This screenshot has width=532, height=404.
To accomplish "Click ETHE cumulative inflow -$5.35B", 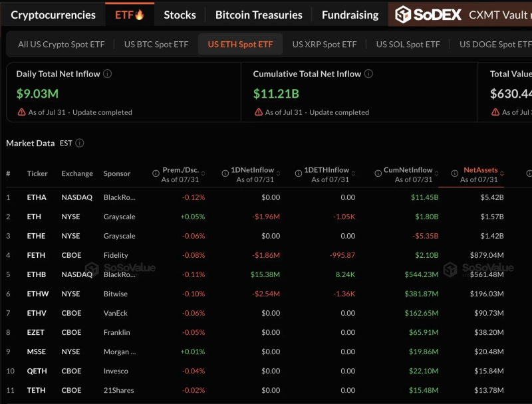I will point(426,236).
